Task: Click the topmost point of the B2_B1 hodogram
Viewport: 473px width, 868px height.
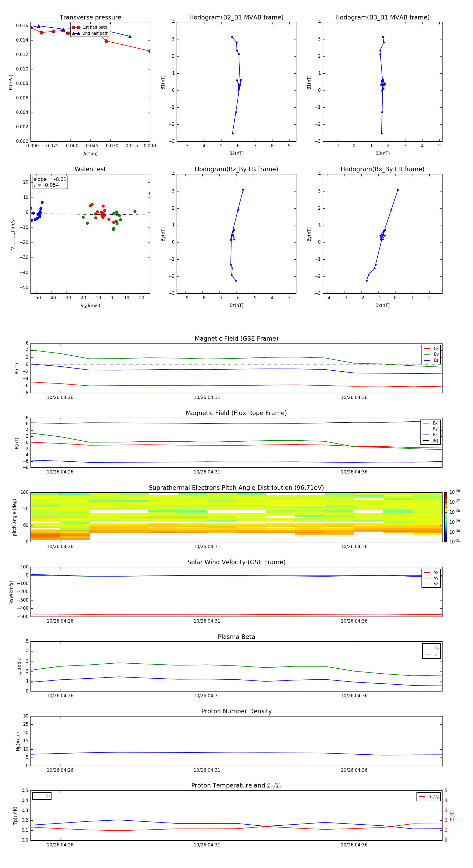Action: (232, 37)
